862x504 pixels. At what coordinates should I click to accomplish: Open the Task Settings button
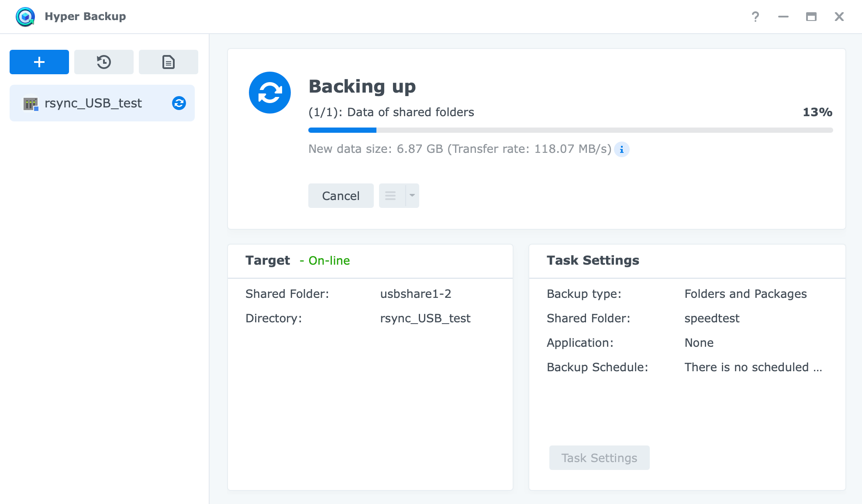pyautogui.click(x=600, y=458)
